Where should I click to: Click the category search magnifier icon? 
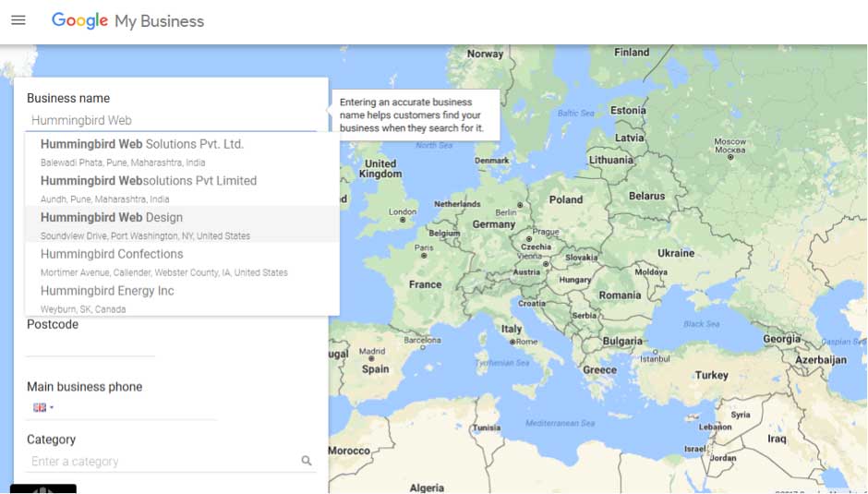click(307, 461)
